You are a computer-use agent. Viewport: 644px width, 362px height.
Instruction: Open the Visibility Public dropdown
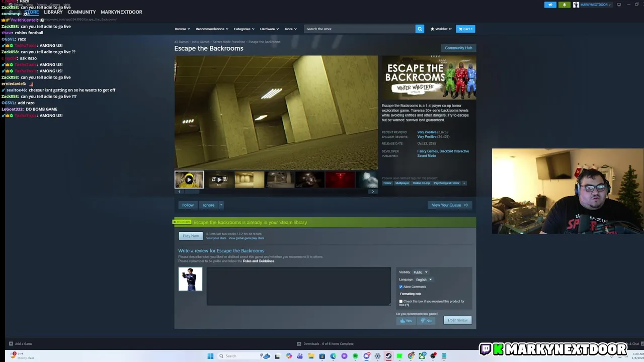tap(420, 272)
